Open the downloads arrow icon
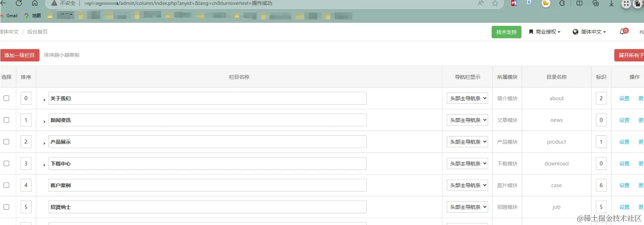644x225 pixels. tap(611, 3)
